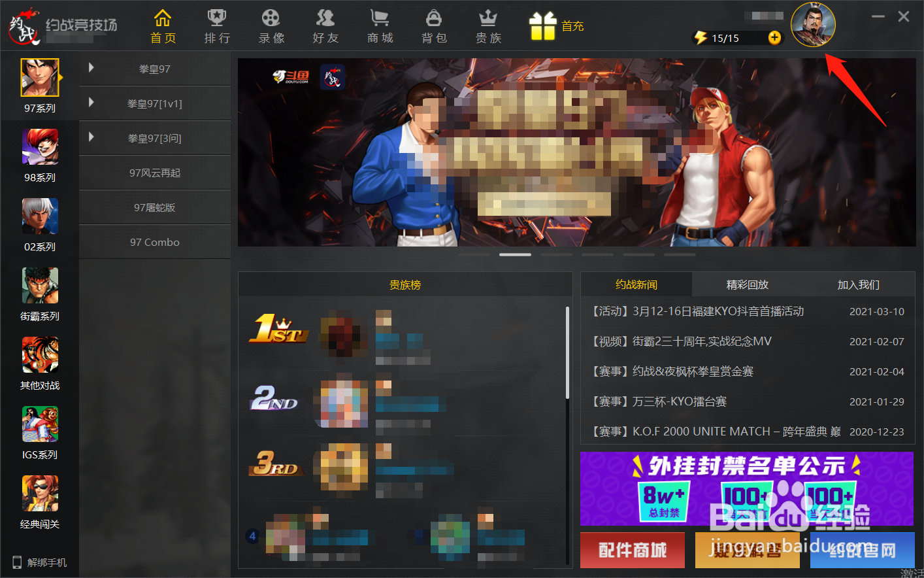
Task: Click the leaderboard vertical scrollbar
Action: [567, 353]
